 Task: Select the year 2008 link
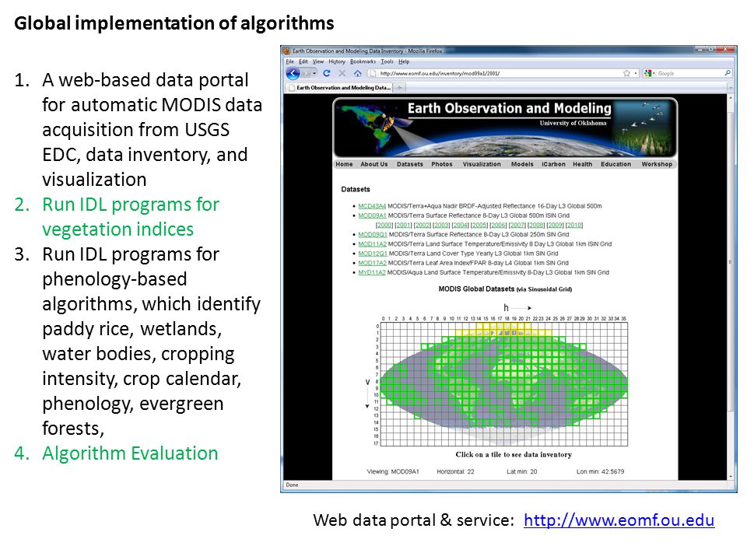(x=536, y=226)
